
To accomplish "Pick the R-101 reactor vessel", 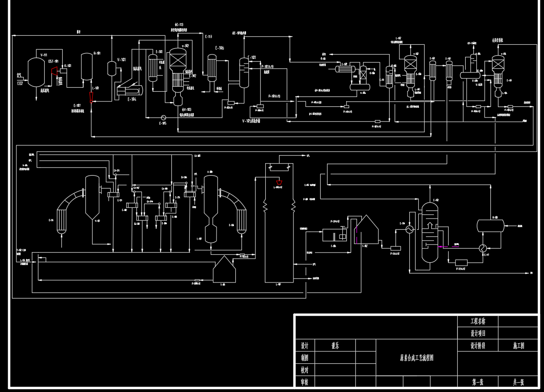I will pos(86,67).
